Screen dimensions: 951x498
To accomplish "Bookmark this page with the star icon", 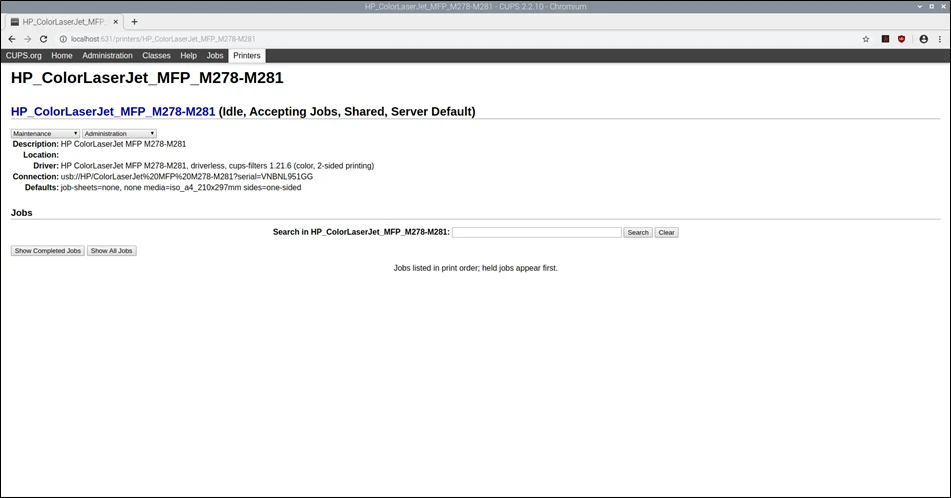I will coord(866,39).
